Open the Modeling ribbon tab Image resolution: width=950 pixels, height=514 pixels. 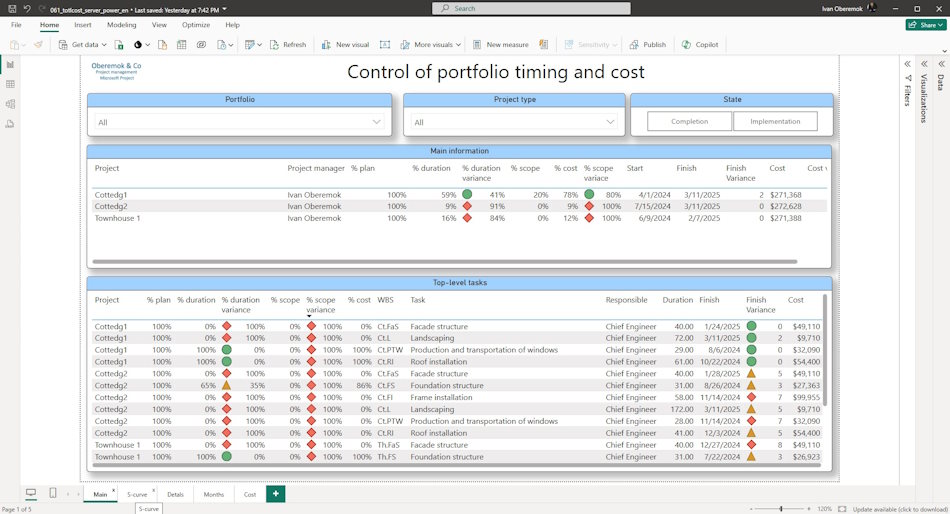[121, 25]
